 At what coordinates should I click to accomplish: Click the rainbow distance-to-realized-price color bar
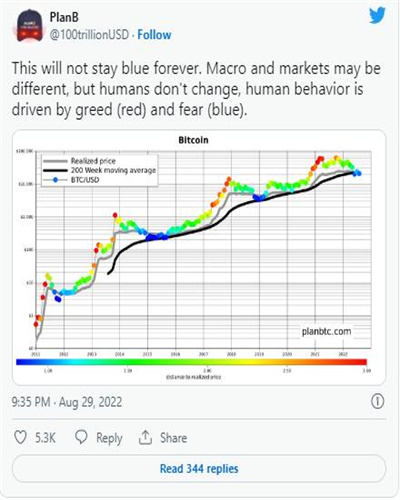[x=191, y=362]
